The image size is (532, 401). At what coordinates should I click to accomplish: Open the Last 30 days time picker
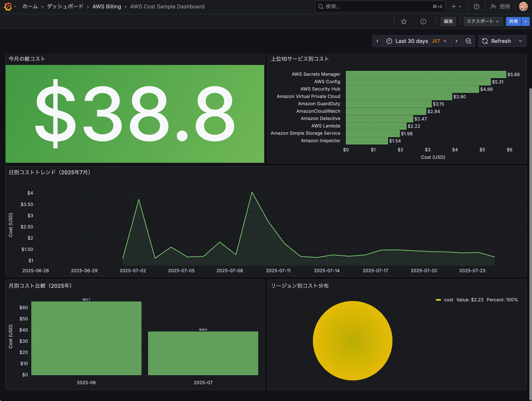click(x=417, y=41)
